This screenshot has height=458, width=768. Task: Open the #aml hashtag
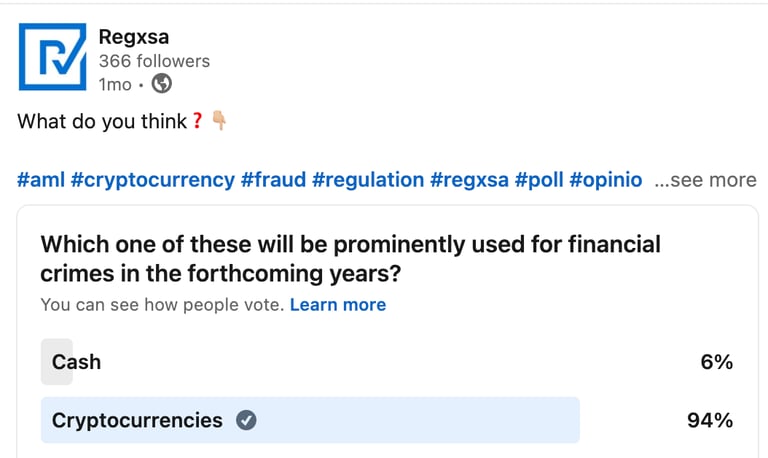coord(40,180)
